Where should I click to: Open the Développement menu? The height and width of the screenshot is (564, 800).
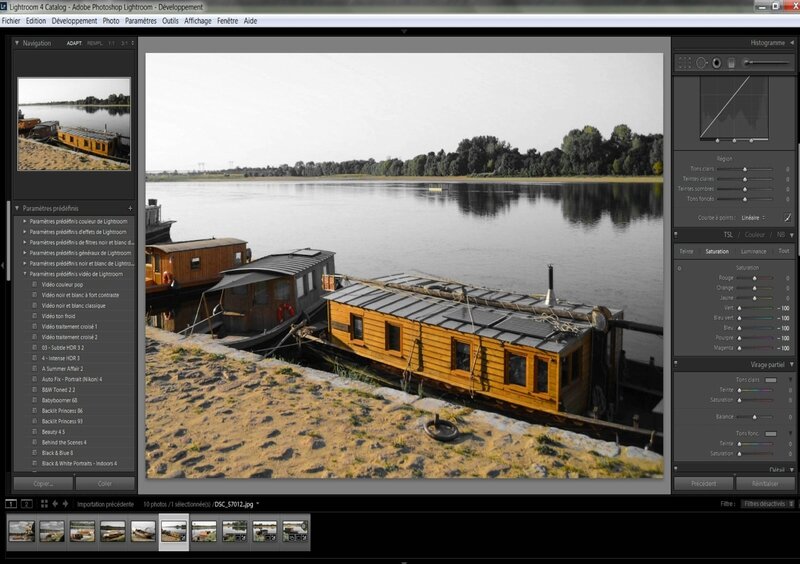coord(74,21)
